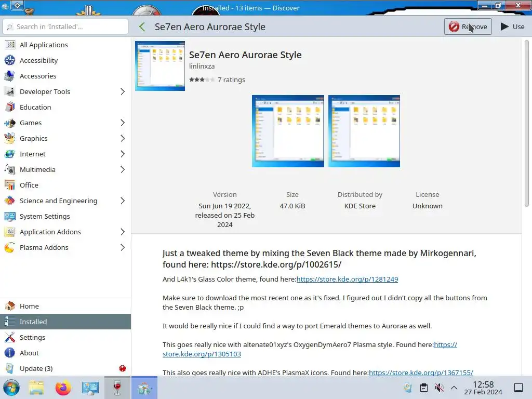Screen dimensions: 532x399
Task: Expand Games subcategories chevron
Action: [123, 123]
